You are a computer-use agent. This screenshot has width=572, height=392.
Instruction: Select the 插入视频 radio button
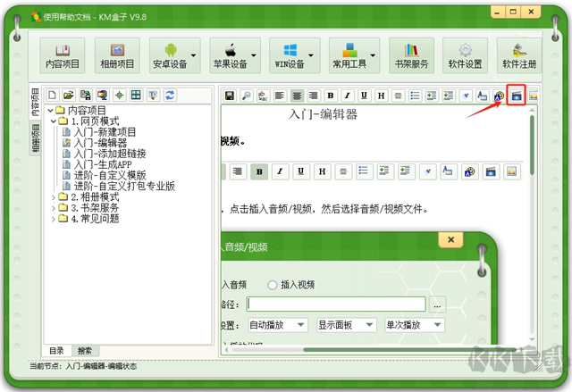pos(272,285)
